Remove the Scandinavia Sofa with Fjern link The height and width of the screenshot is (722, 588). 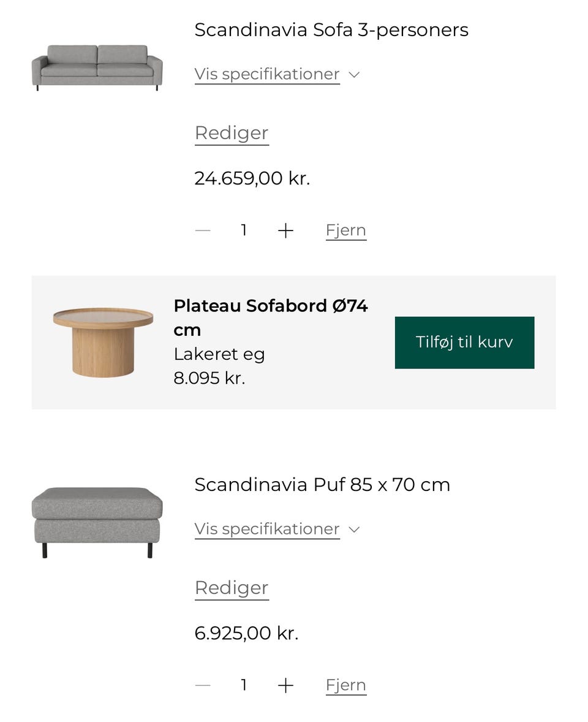tap(345, 230)
